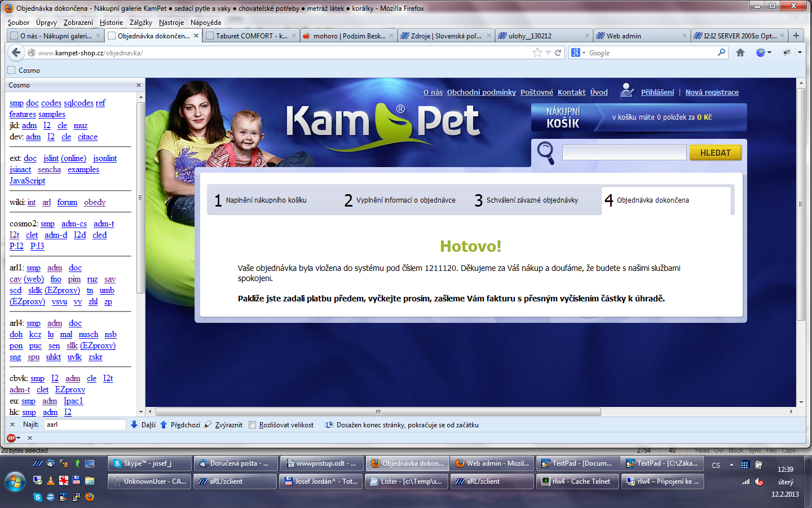Switch to the Web admin tab
Image resolution: width=812 pixels, height=508 pixels.
coord(641,36)
